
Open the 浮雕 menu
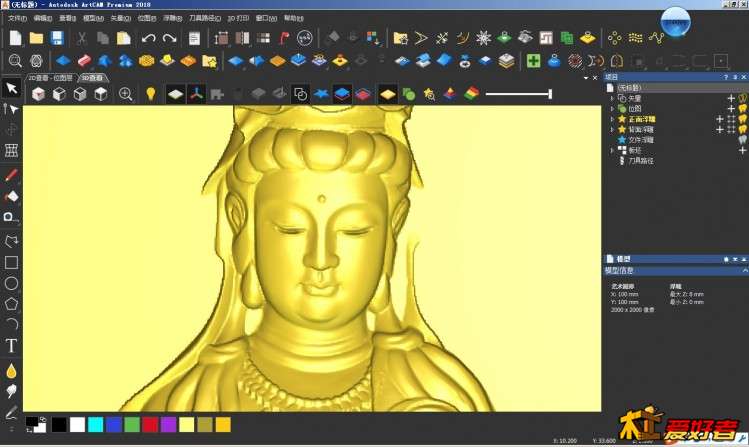click(172, 18)
